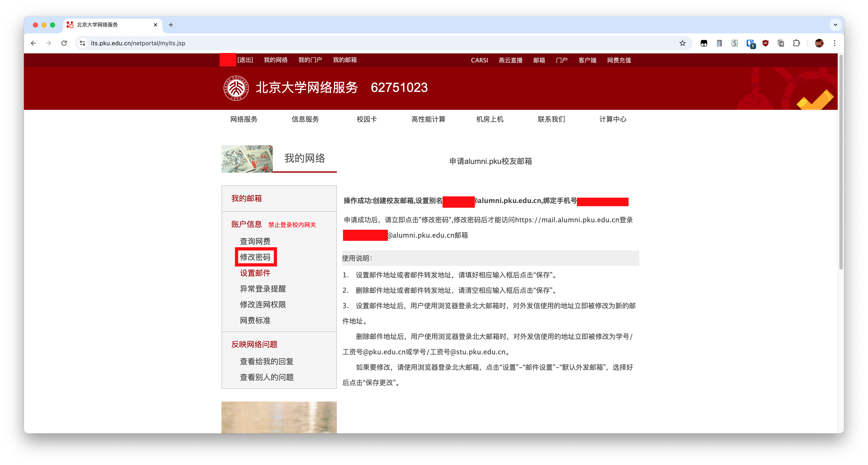Bookmark this page with the star icon

pos(683,43)
